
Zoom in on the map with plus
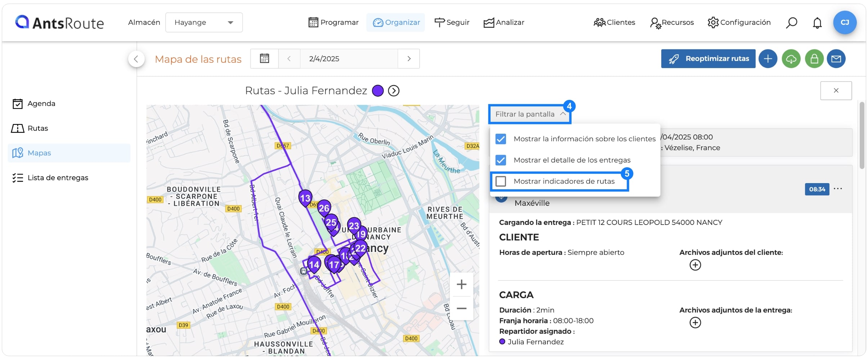(x=461, y=284)
